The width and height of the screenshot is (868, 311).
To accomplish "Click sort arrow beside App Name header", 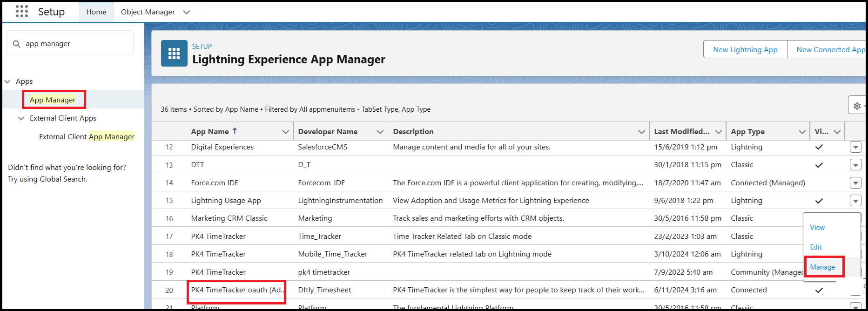I will [x=235, y=131].
